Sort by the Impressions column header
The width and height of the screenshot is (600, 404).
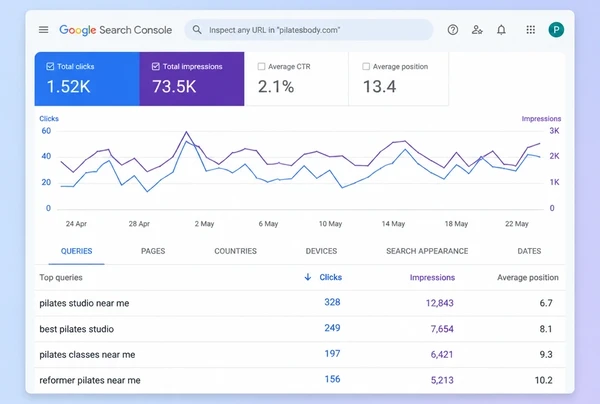point(432,277)
